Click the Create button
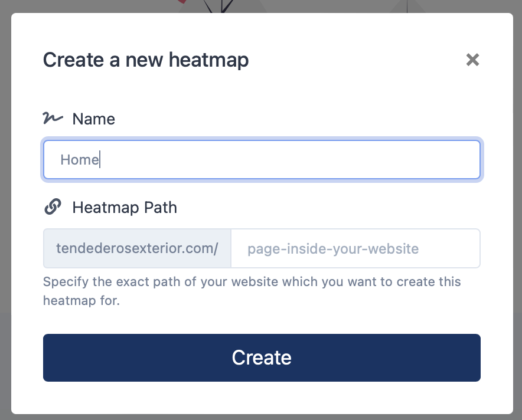Viewport: 522px width, 420px height. [262, 357]
